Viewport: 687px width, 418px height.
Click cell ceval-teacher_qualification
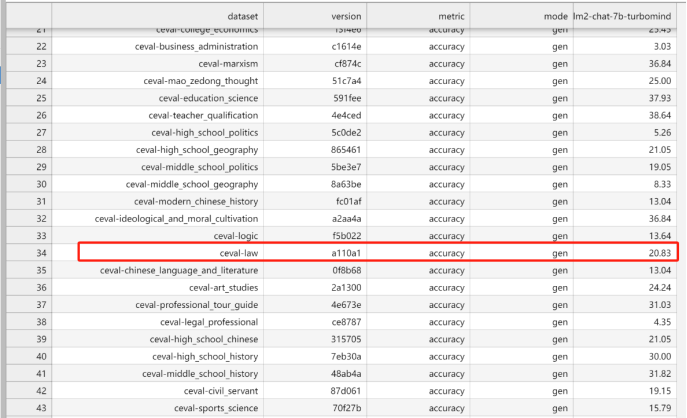coord(157,115)
